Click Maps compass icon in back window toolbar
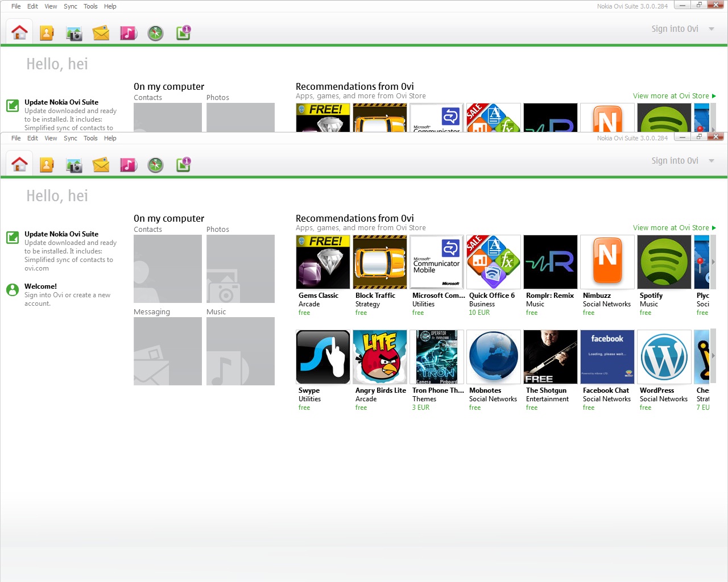This screenshot has height=582, width=728. click(156, 33)
